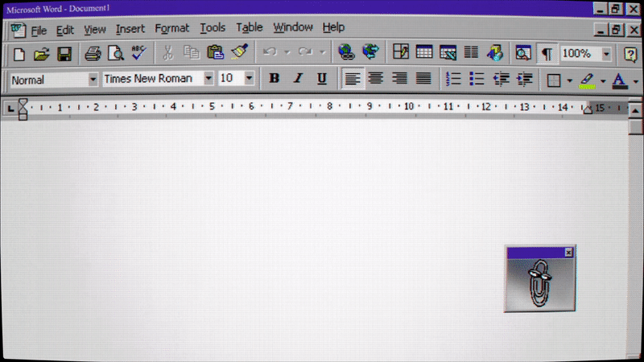Undo the last action
This screenshot has height=362, width=644.
tap(270, 52)
